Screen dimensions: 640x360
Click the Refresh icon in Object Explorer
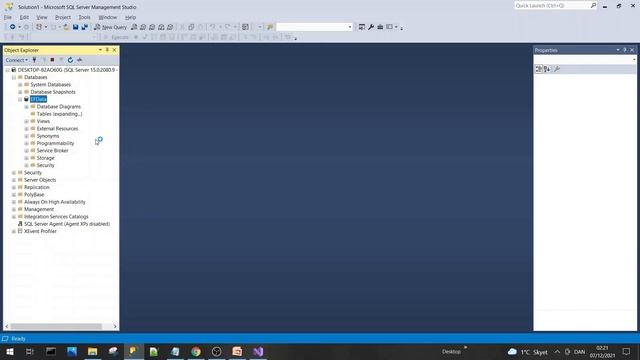click(70, 60)
